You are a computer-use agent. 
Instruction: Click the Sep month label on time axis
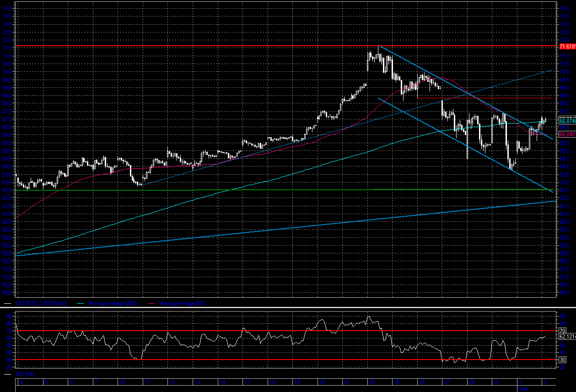coord(522,389)
